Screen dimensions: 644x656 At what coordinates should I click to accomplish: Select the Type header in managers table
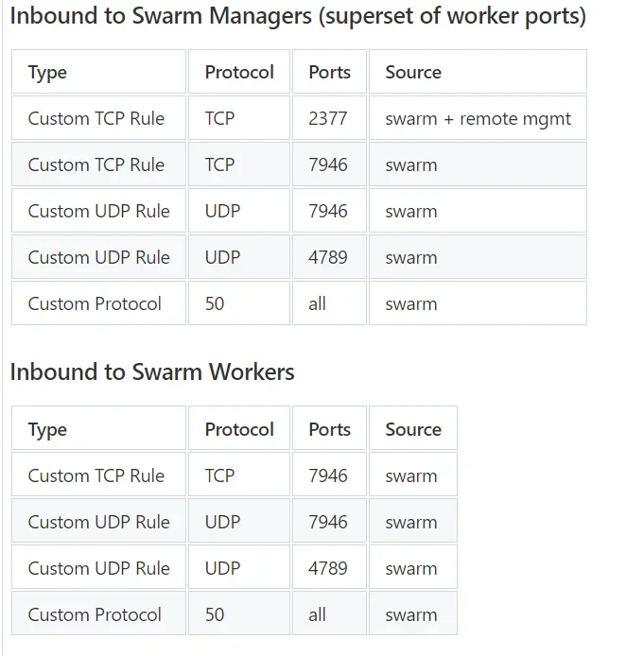(98, 72)
